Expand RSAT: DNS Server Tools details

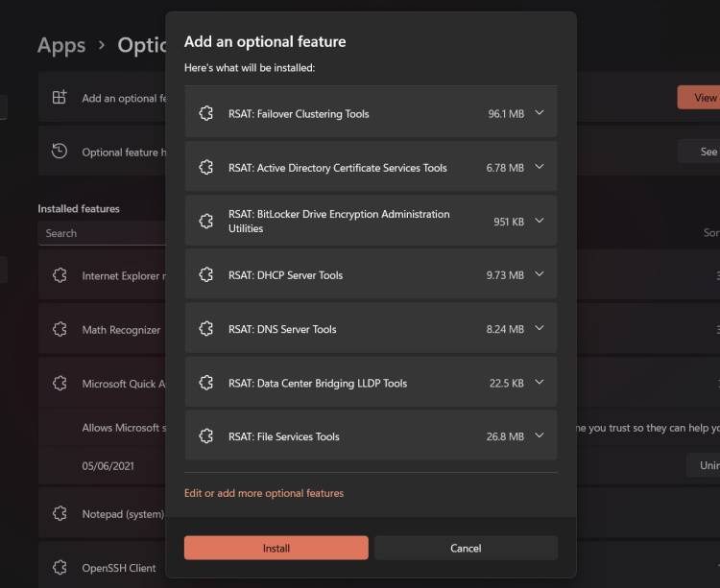540,328
